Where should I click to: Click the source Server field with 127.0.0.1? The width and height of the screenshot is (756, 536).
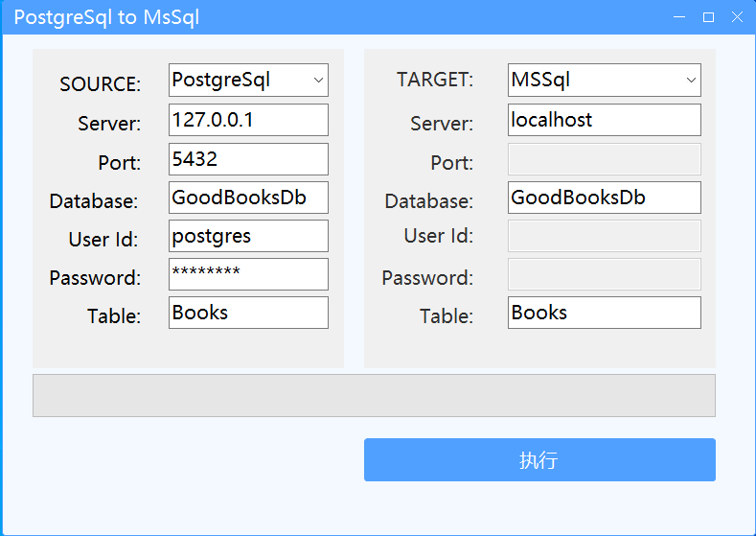(248, 120)
